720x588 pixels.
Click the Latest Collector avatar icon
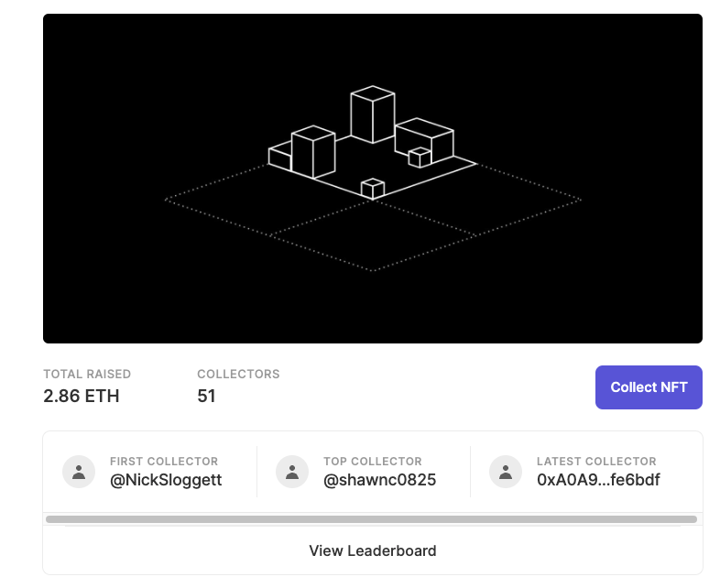[506, 472]
